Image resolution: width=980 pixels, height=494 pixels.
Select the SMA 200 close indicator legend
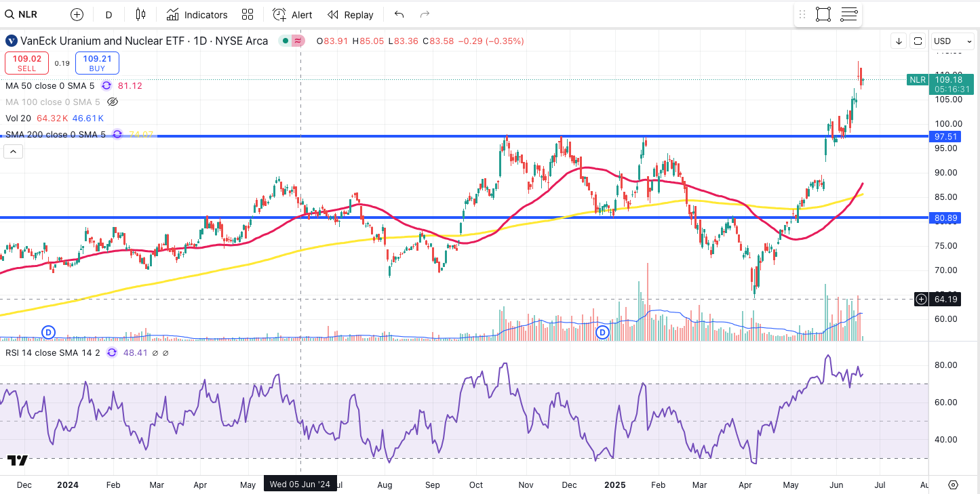55,134
